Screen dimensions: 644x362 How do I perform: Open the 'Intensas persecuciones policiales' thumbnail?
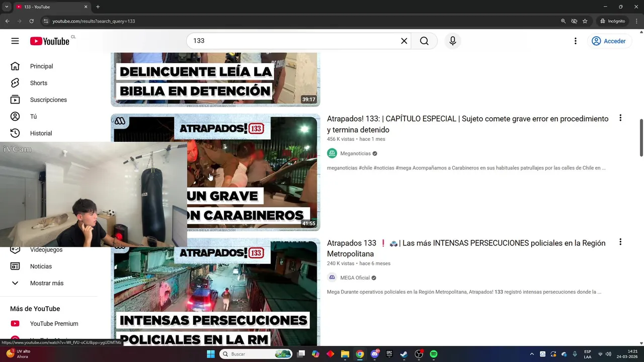coord(215,292)
